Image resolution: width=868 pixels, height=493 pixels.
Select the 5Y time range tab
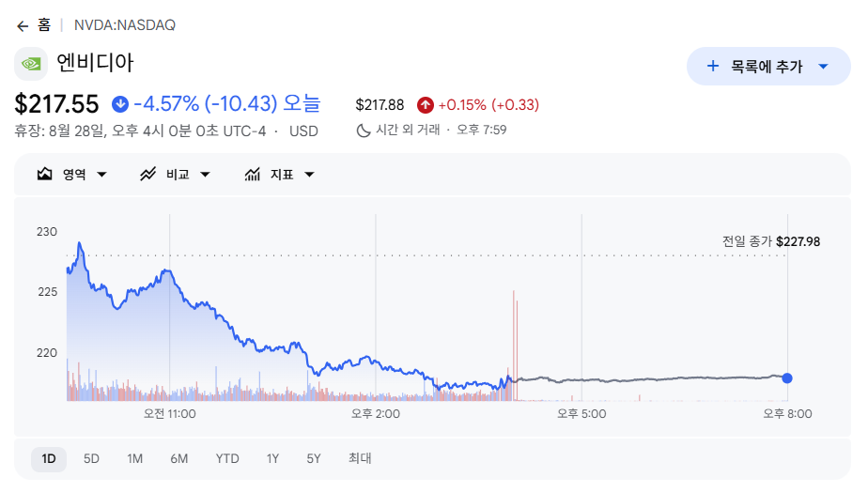(314, 458)
